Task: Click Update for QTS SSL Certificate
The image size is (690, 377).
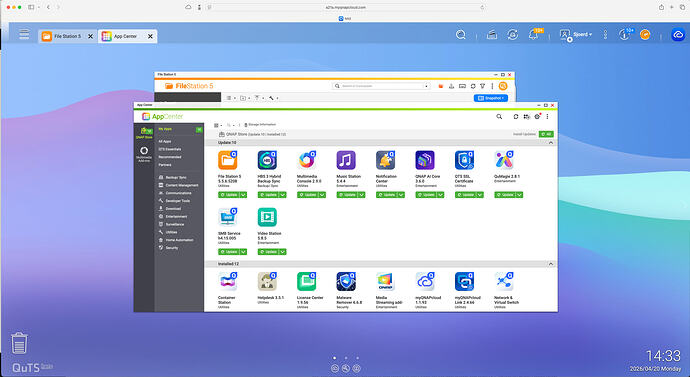Action: pyautogui.click(x=465, y=195)
